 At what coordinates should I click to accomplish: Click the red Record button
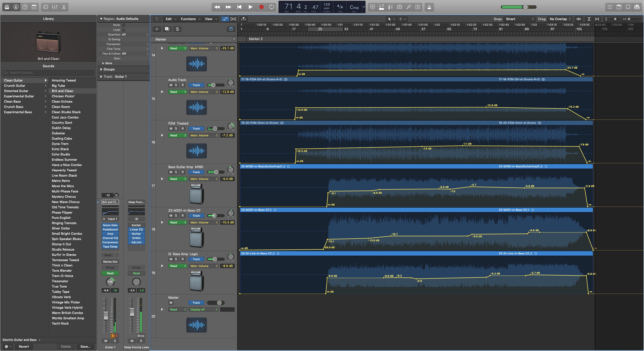261,7
